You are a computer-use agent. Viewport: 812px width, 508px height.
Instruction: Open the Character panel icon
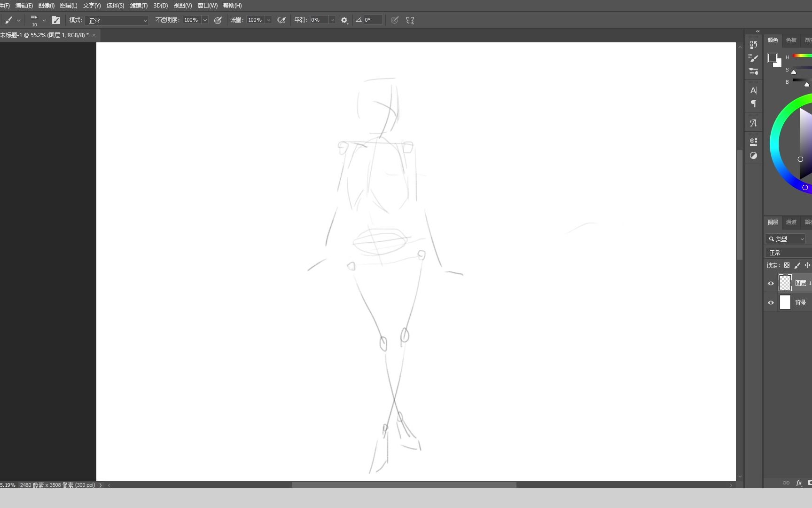(x=753, y=90)
